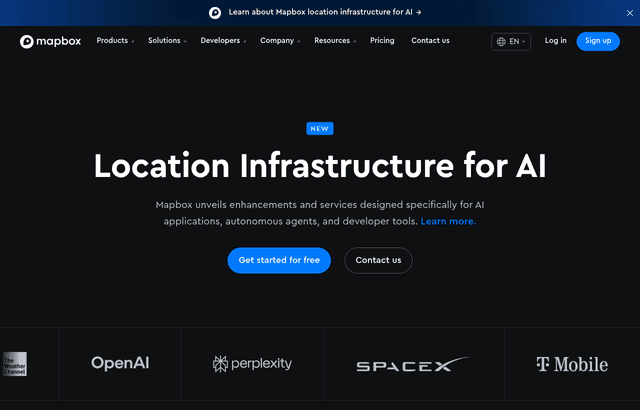The height and width of the screenshot is (410, 640).
Task: Expand the Solutions menu
Action: pyautogui.click(x=167, y=41)
